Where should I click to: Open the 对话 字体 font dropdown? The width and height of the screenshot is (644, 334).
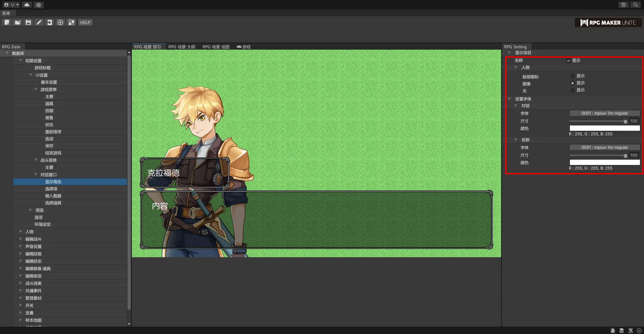point(604,113)
